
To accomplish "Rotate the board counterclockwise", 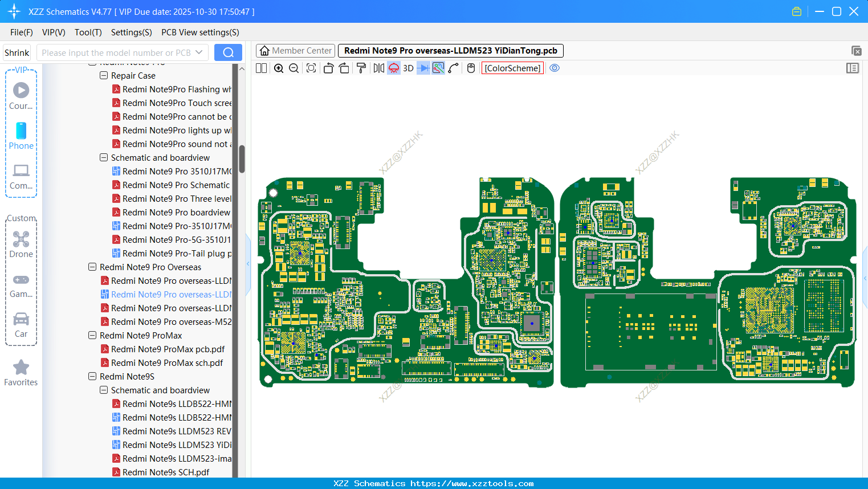I will 328,68.
